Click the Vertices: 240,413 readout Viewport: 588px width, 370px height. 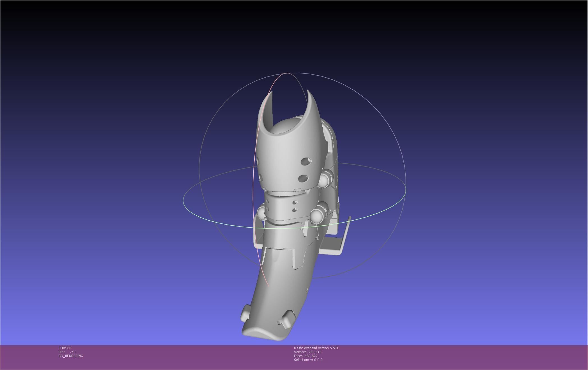coord(307,352)
